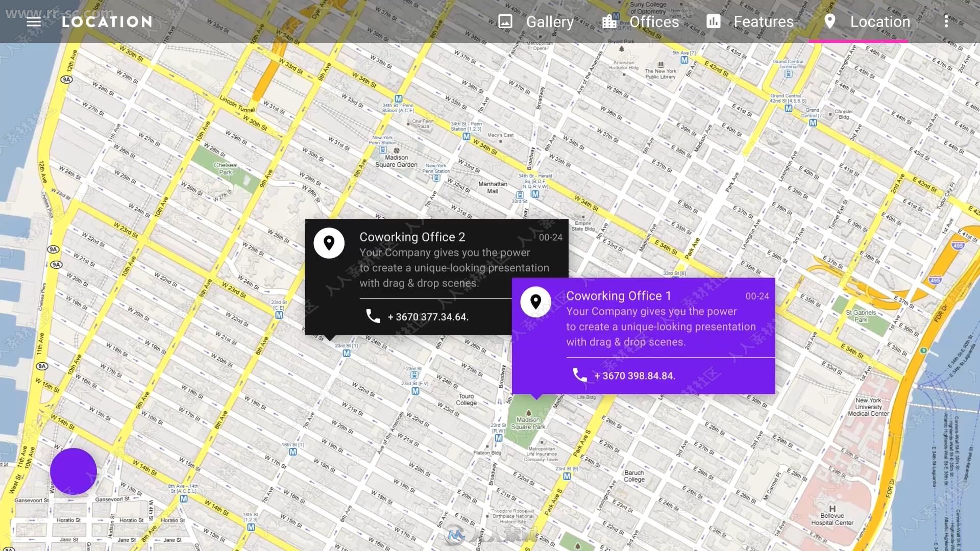
Task: Open the three-dot overflow menu
Action: click(x=946, y=21)
